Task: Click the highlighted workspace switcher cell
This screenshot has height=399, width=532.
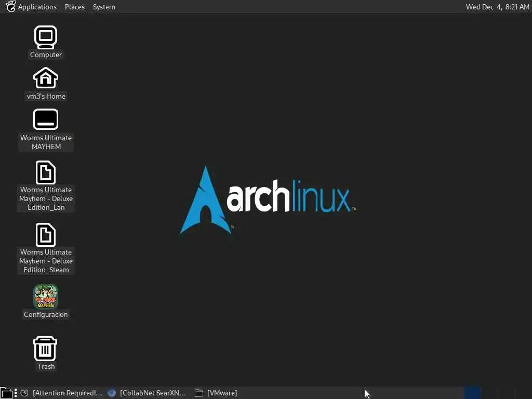Action: [x=472, y=393]
